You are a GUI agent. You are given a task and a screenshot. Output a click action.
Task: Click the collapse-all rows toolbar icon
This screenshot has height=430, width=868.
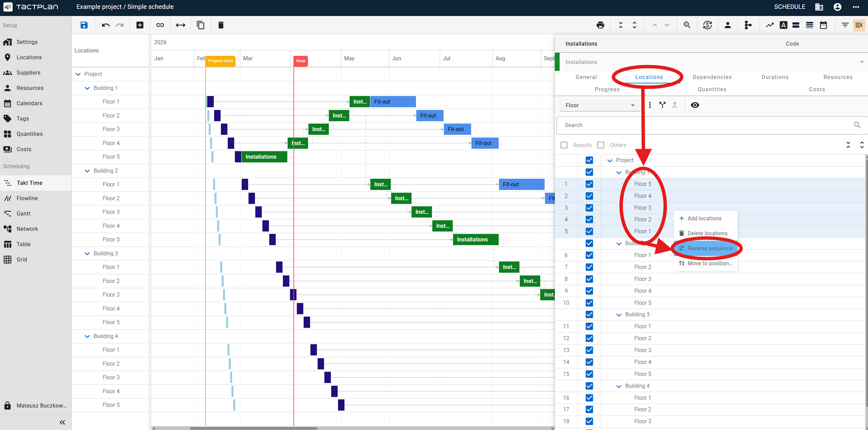621,25
